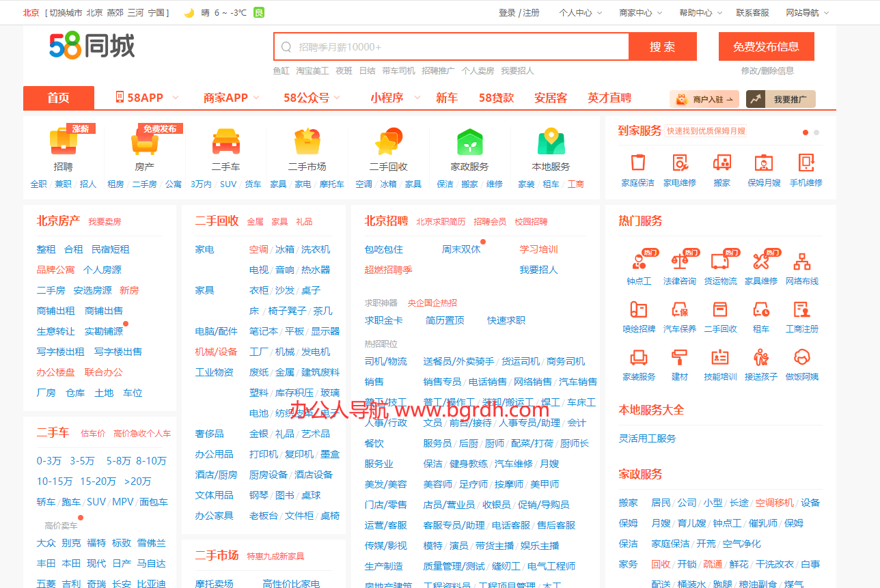Click the phone icon beside 58APP
Screen dimensions: 880x588
[119, 97]
